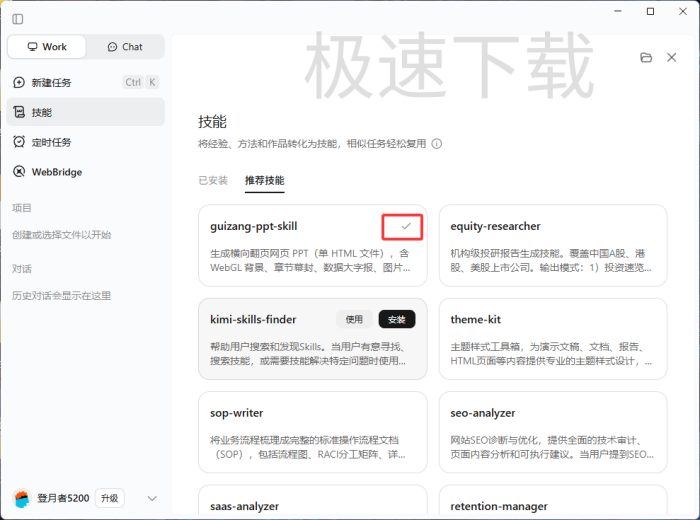
Task: Open WebBridge in the sidebar
Action: pyautogui.click(x=86, y=172)
